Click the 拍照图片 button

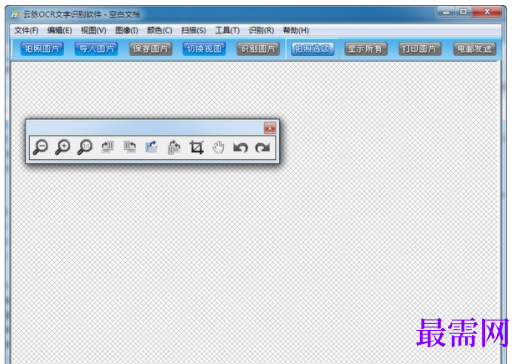(x=42, y=49)
